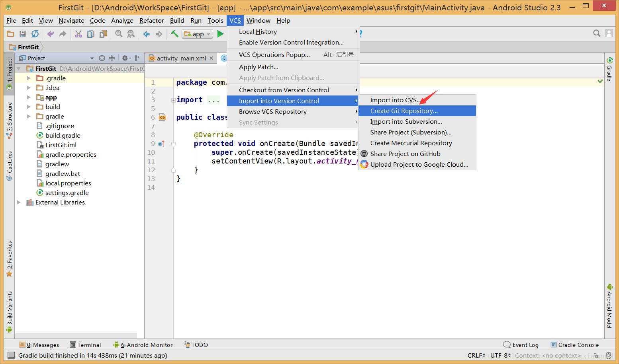619x364 pixels.
Task: Click the Synchronize refresh icon
Action: [x=35, y=34]
